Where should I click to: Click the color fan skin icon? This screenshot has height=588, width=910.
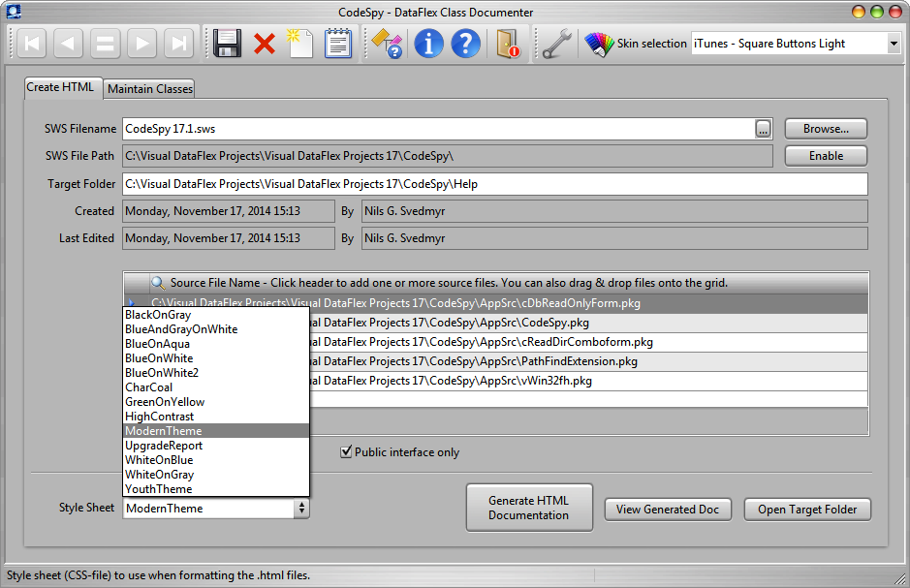[599, 44]
